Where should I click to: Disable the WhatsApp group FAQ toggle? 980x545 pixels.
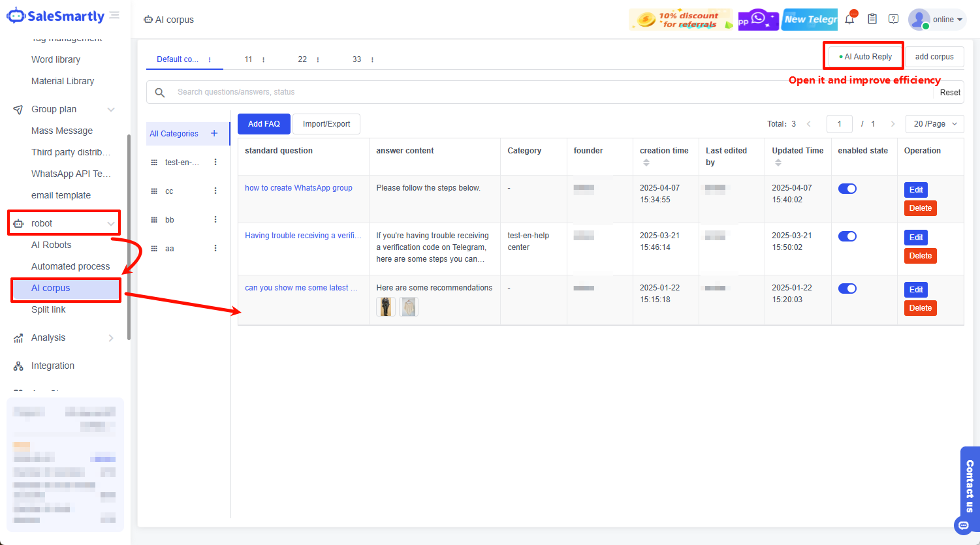[847, 189]
